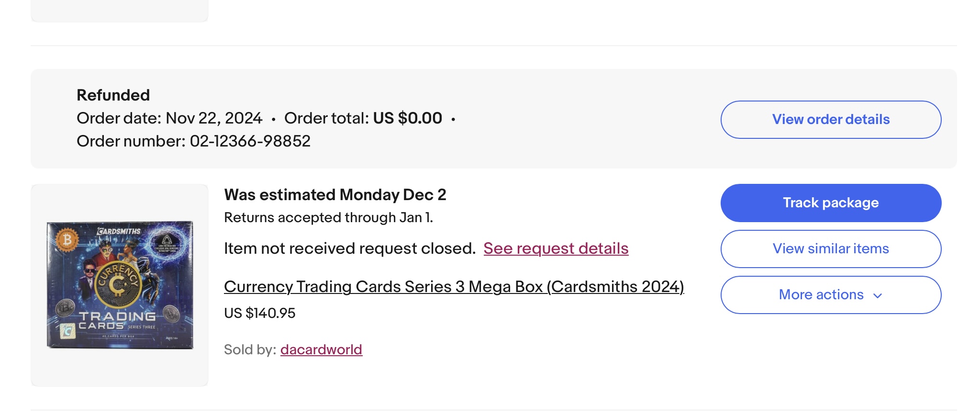
Task: Visit seller dacardworld's profile
Action: (321, 349)
